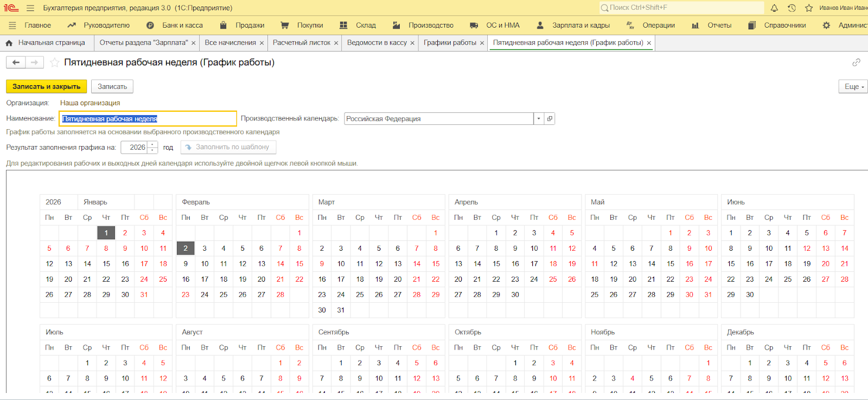Viewport: 868px width, 400px height.
Task: Close the Графики работы tab
Action: point(482,43)
